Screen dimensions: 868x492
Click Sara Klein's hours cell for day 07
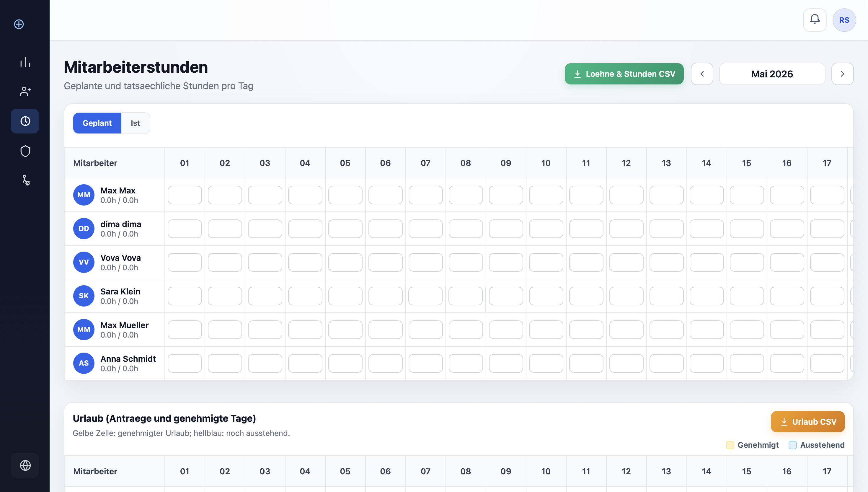[x=425, y=296]
